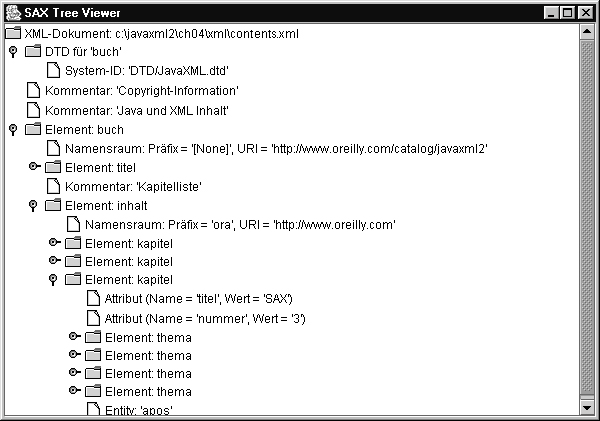Click document icon for Kommentar 'Copyright-Information'
600x421 pixels.
[x=33, y=90]
